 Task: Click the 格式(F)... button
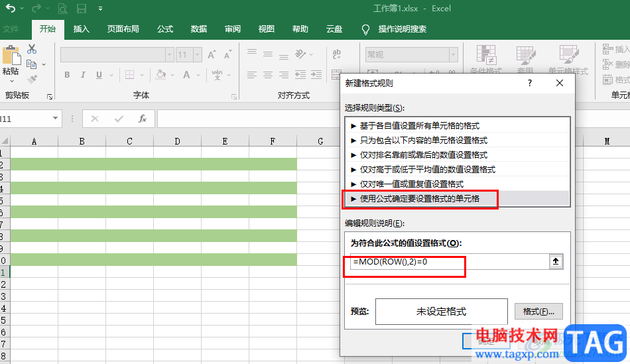(x=538, y=312)
